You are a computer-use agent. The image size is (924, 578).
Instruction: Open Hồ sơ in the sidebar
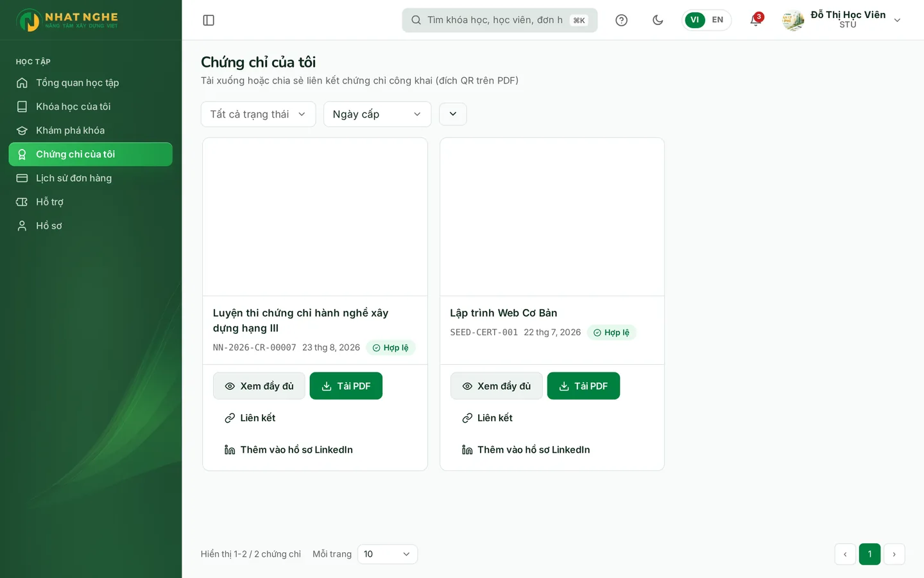click(x=90, y=225)
